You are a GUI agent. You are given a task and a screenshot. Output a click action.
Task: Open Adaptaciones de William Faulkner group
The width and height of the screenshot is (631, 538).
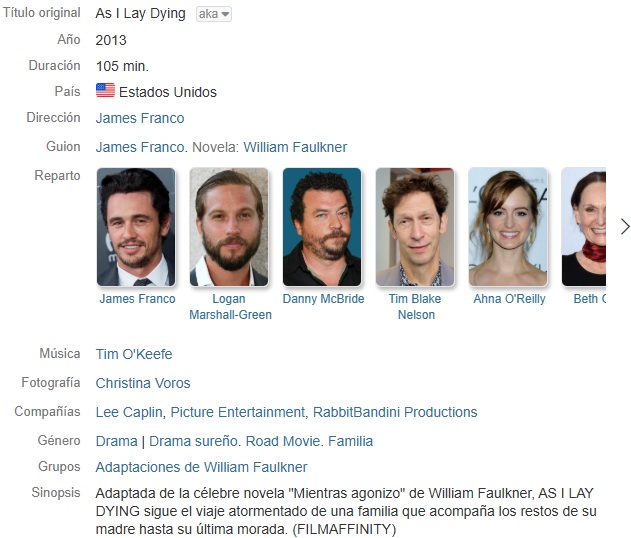(201, 467)
